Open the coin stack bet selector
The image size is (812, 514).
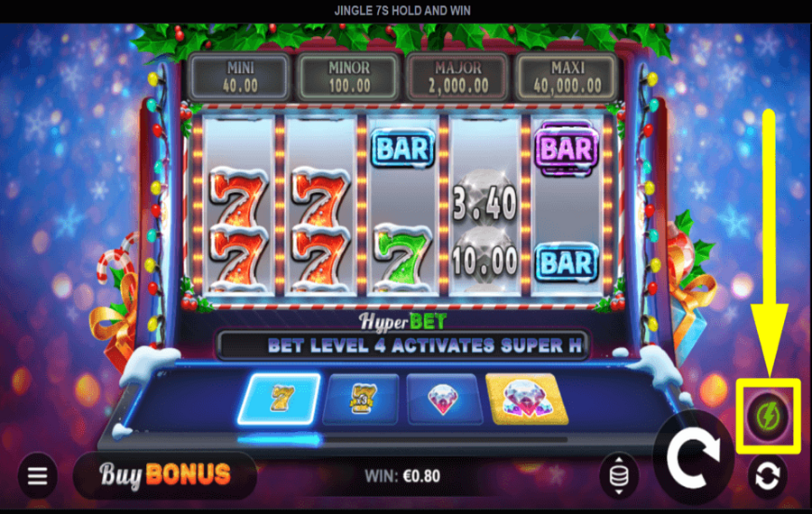click(619, 475)
